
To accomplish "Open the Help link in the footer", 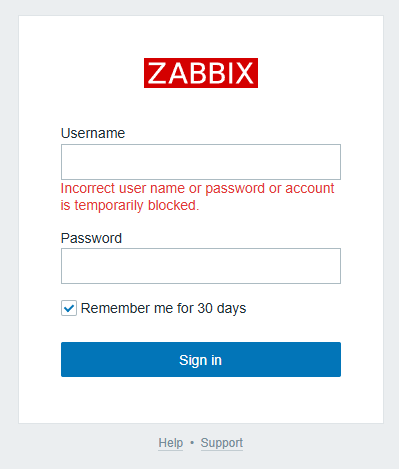I will pyautogui.click(x=171, y=443).
